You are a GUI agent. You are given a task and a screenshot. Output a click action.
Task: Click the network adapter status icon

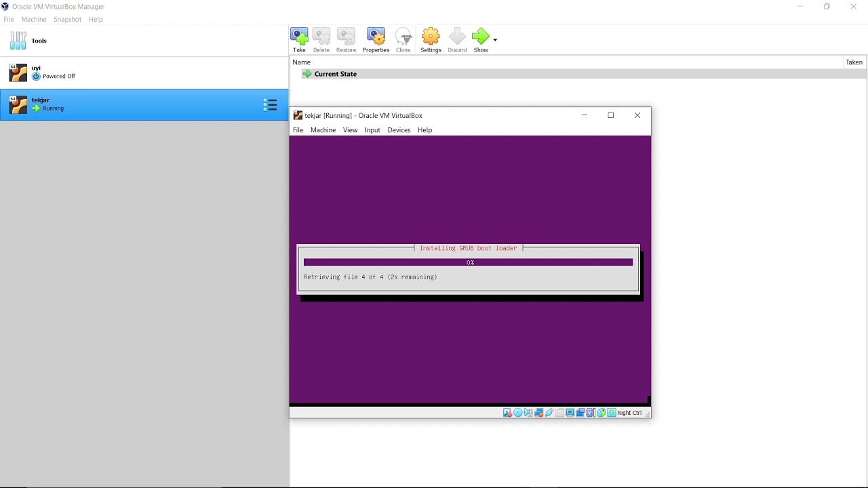[539, 413]
